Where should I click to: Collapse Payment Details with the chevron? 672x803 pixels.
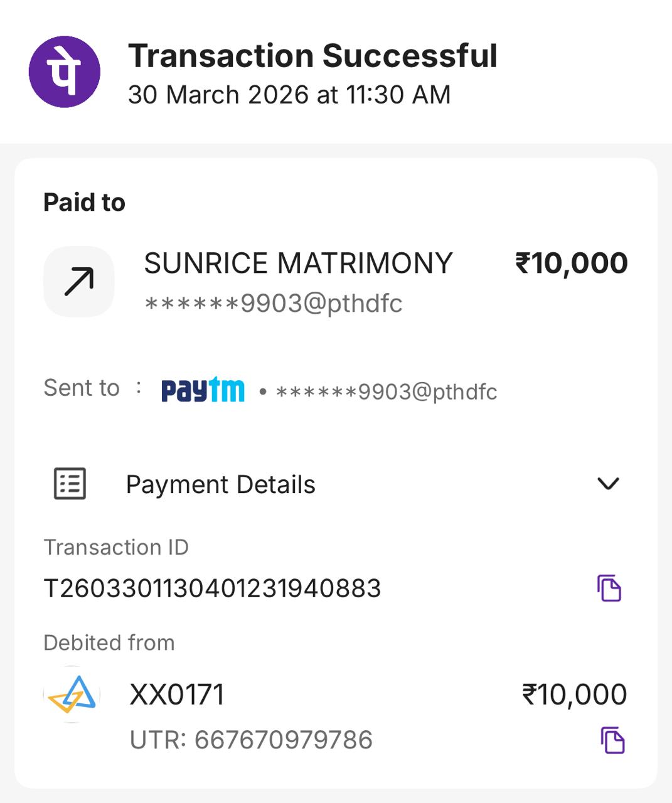pos(608,484)
